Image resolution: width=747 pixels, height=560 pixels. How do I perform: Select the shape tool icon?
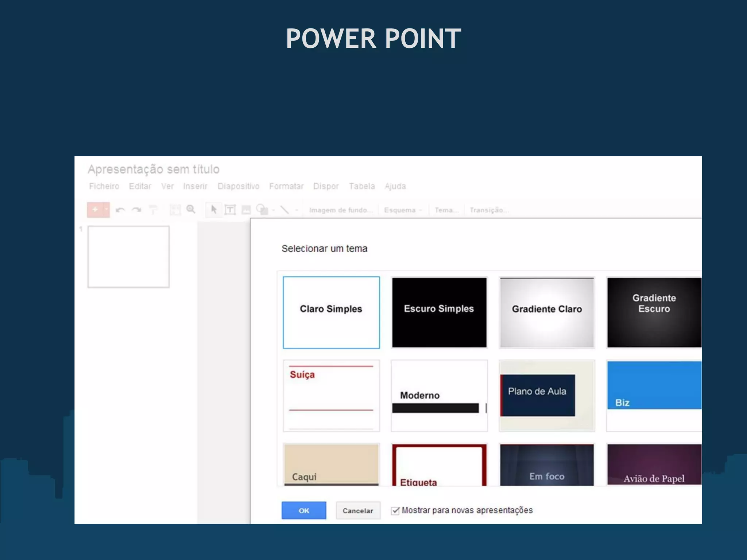262,210
